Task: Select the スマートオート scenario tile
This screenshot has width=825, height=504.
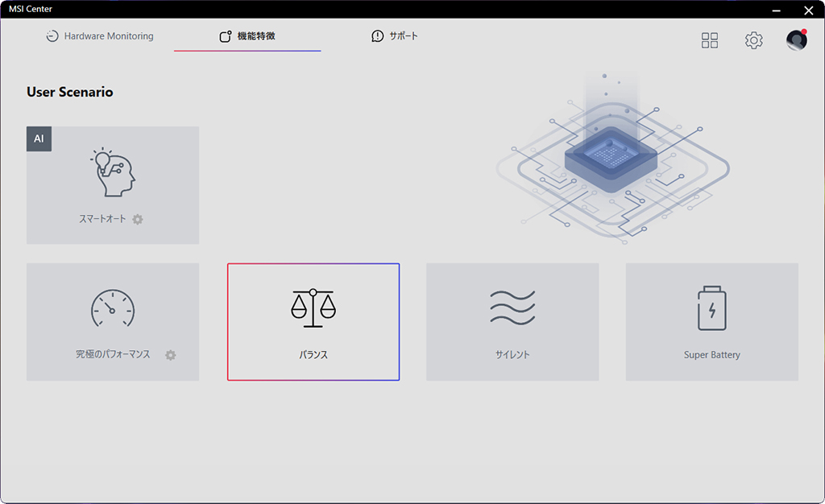Action: tap(113, 185)
